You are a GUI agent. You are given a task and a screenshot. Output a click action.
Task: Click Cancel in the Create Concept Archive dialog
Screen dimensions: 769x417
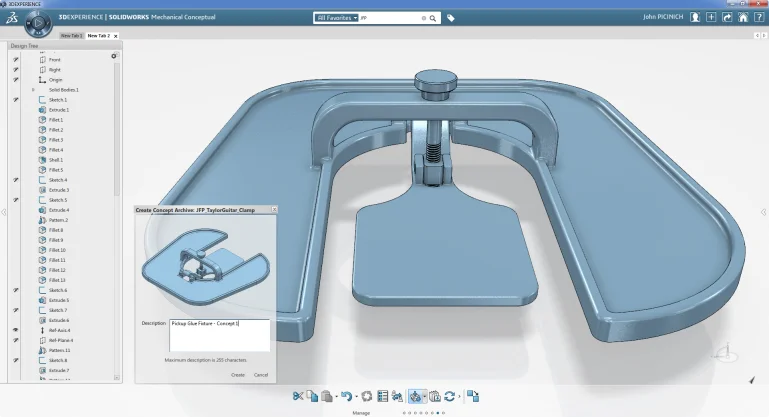261,374
